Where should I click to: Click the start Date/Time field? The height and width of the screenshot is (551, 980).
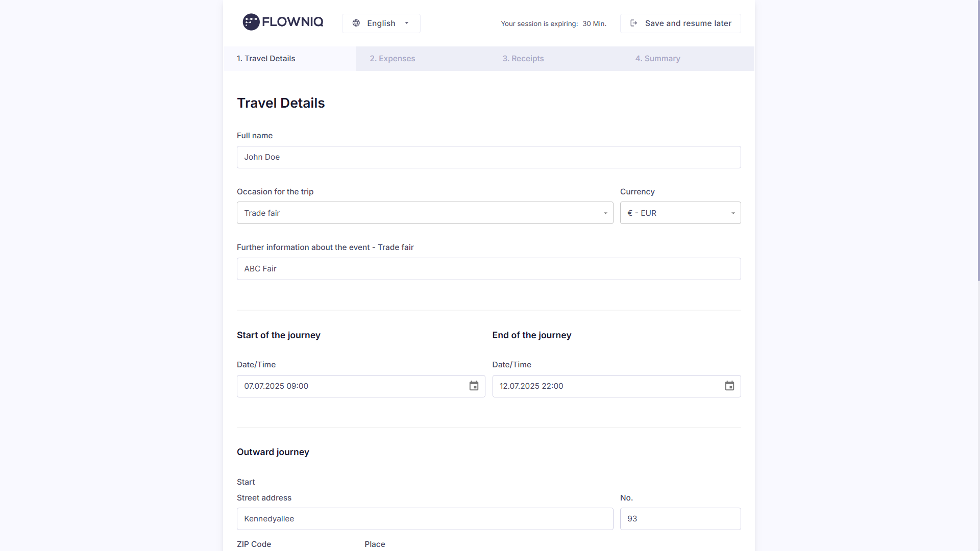(352, 386)
